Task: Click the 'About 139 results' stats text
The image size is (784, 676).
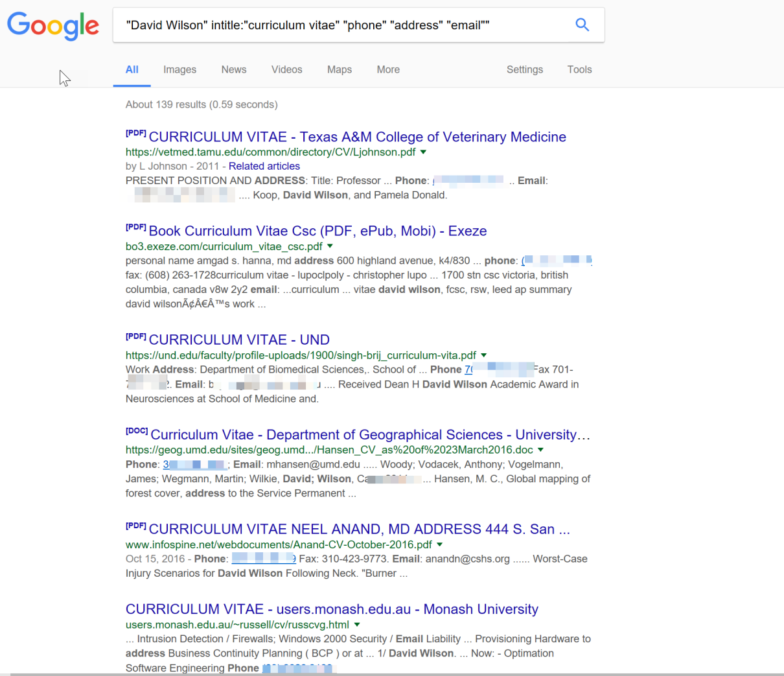Action: pyautogui.click(x=202, y=104)
